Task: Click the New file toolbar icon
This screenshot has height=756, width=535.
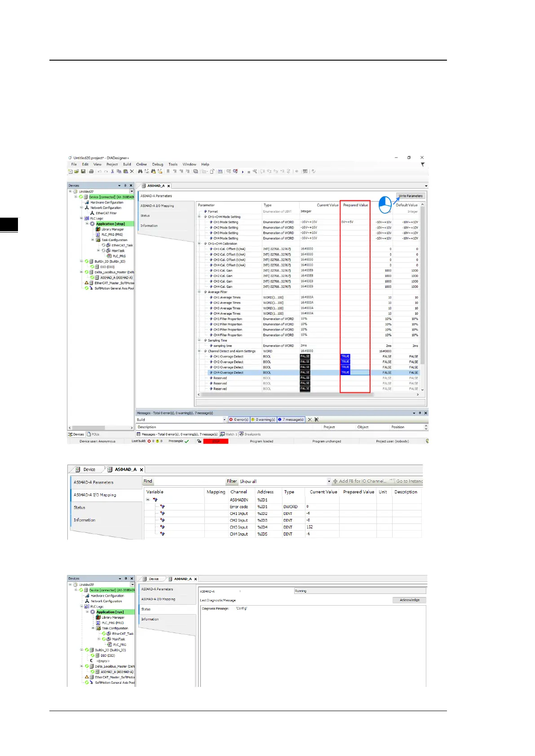Action: pyautogui.click(x=71, y=171)
